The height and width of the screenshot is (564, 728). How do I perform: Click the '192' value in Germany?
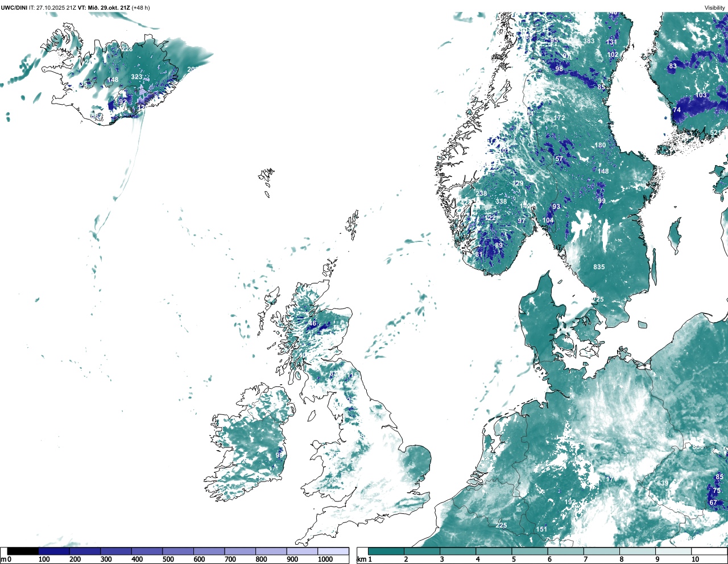pyautogui.click(x=570, y=502)
